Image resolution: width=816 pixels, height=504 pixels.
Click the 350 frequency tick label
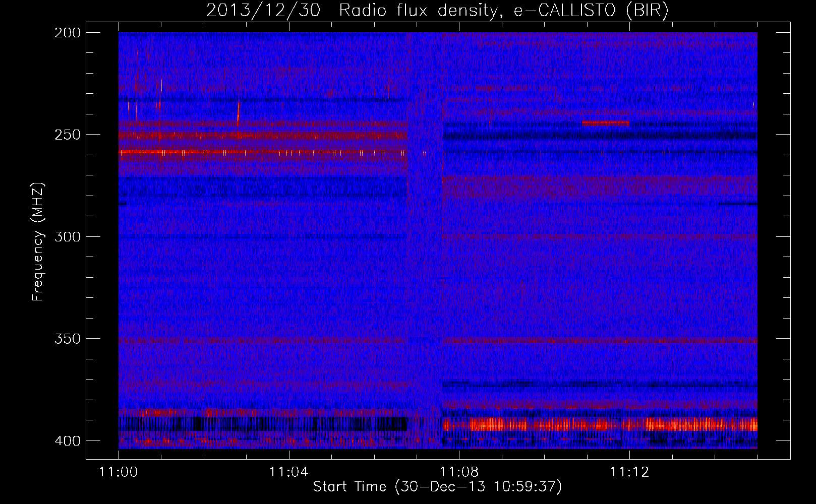(68, 339)
